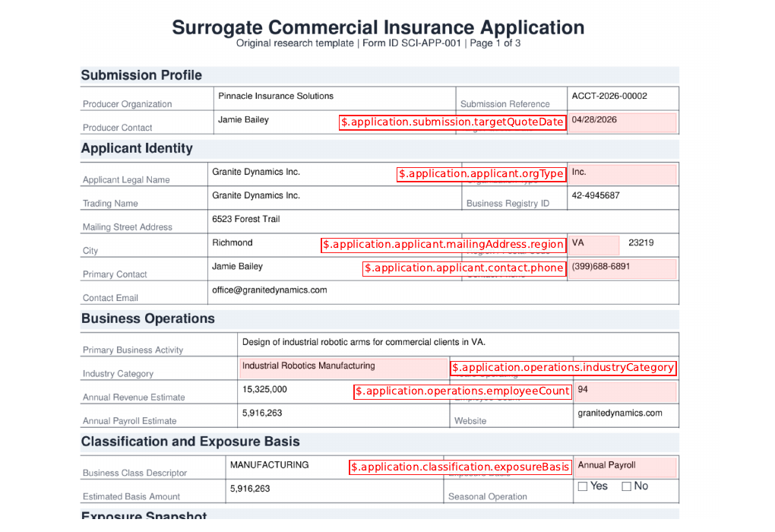Click the Mailing Street Address field 6523 Forest Trail
Screen dimensions: 775x532
coord(444,221)
